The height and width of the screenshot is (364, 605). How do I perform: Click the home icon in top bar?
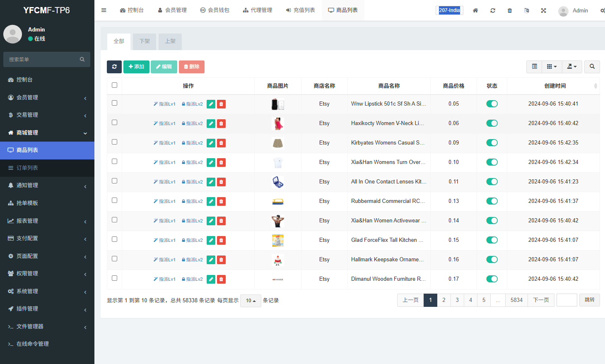pyautogui.click(x=475, y=10)
